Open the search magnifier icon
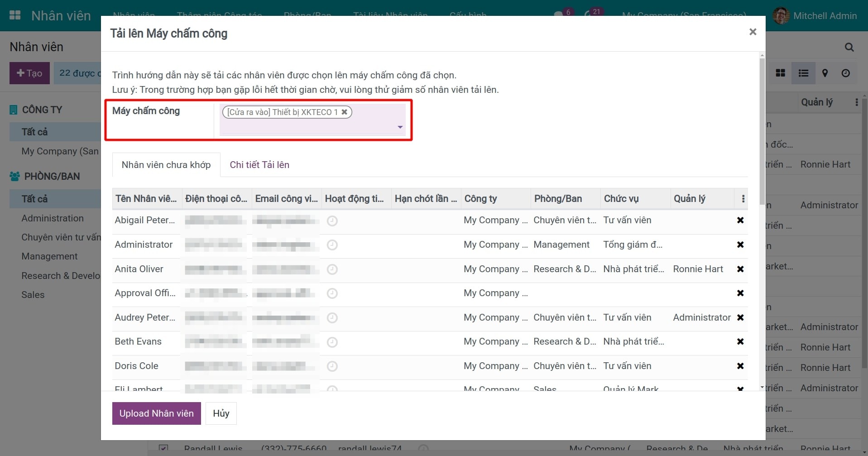 click(x=849, y=47)
